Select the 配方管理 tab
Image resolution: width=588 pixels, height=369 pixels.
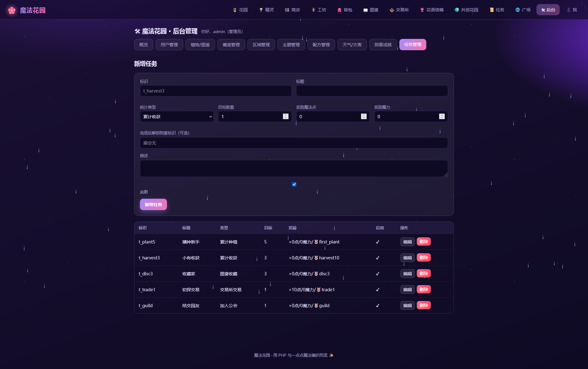(321, 45)
